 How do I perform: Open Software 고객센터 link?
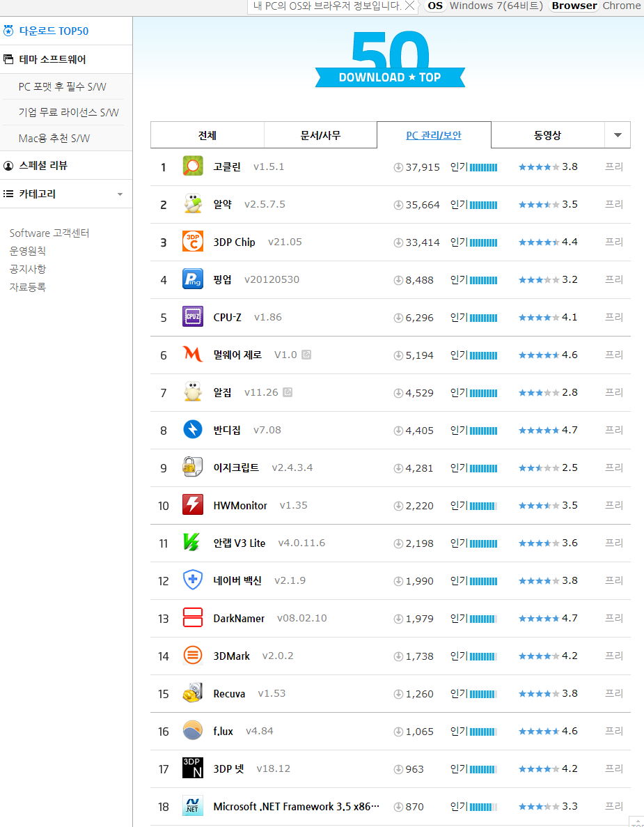point(49,233)
